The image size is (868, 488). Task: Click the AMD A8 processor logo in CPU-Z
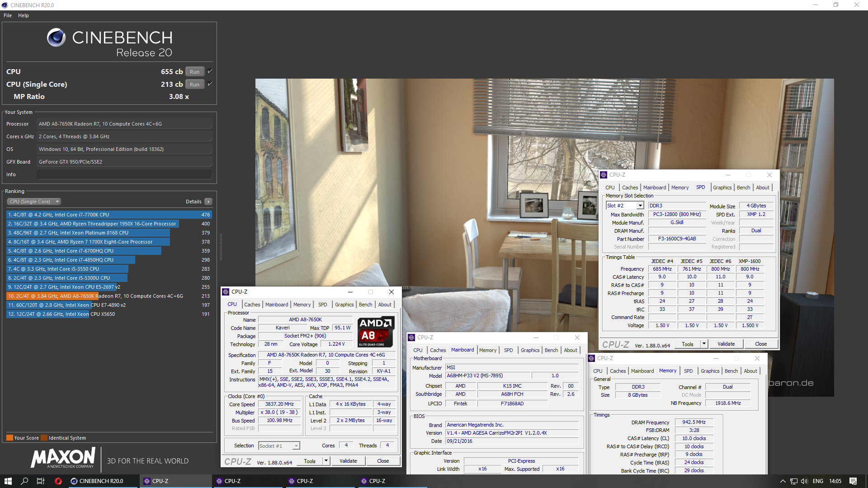click(x=376, y=332)
